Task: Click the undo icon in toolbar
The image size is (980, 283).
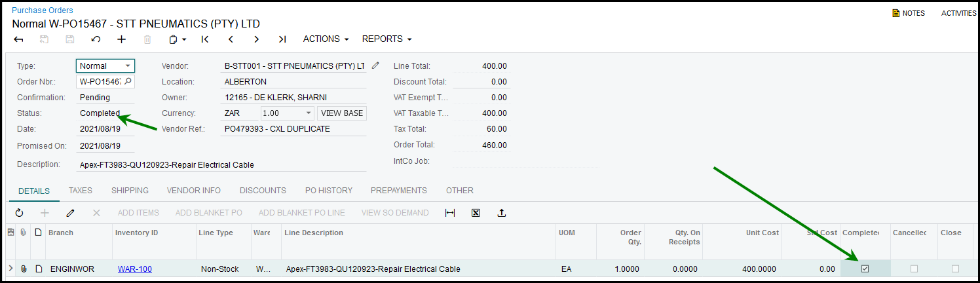Action: [x=96, y=39]
